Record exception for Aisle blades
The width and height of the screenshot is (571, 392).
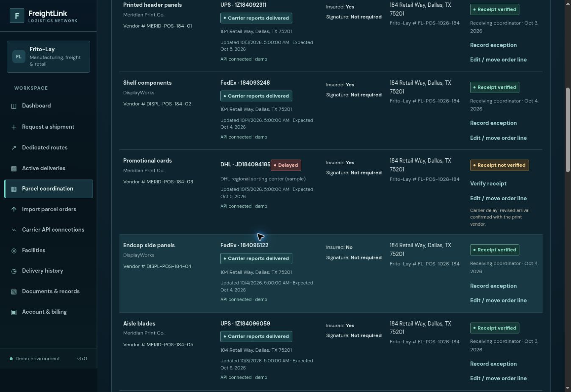[x=493, y=364]
